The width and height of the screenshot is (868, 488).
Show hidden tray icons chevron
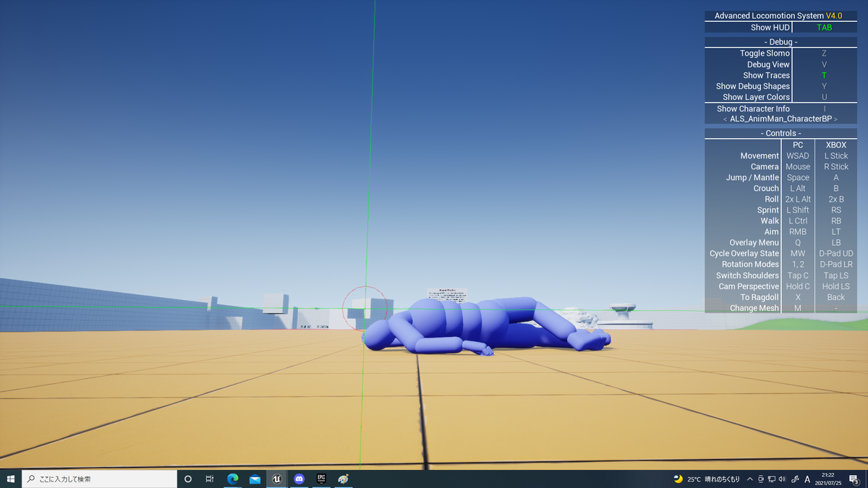pos(750,479)
